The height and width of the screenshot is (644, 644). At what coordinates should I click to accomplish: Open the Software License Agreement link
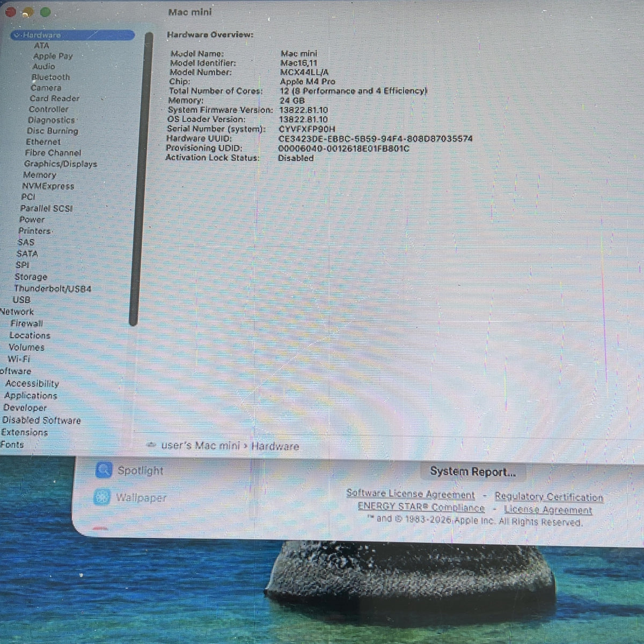click(x=411, y=494)
